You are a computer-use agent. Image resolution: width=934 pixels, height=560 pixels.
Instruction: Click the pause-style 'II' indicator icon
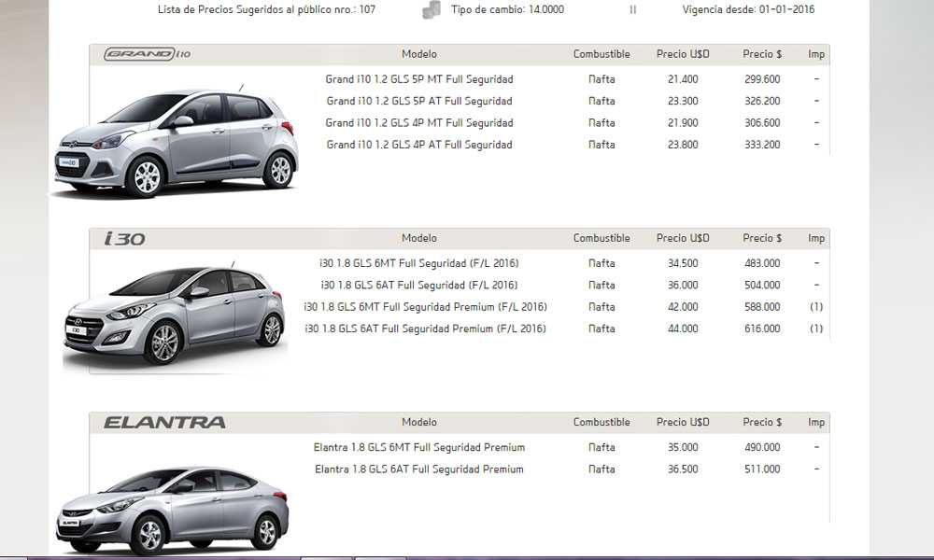coord(632,9)
